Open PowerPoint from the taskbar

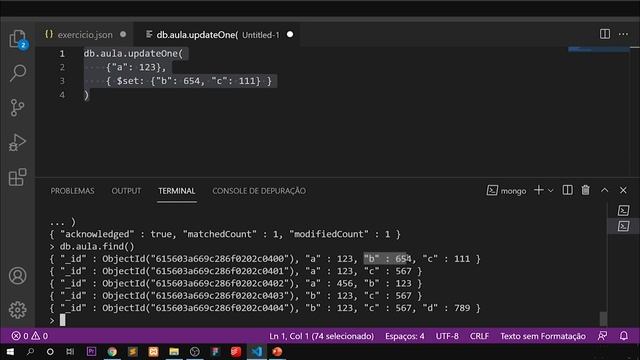coord(277,352)
